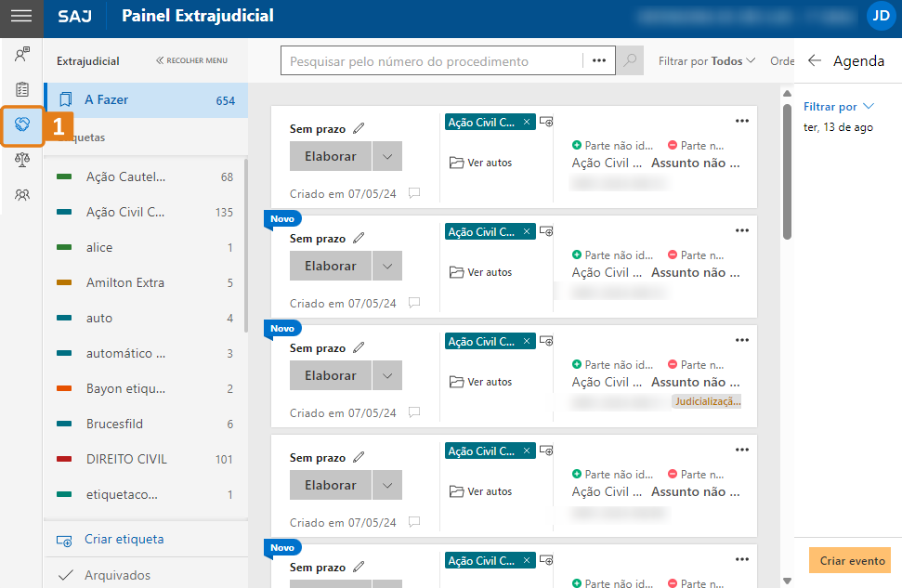
Task: Open the ellipsis options inside search box
Action: pyautogui.click(x=599, y=60)
